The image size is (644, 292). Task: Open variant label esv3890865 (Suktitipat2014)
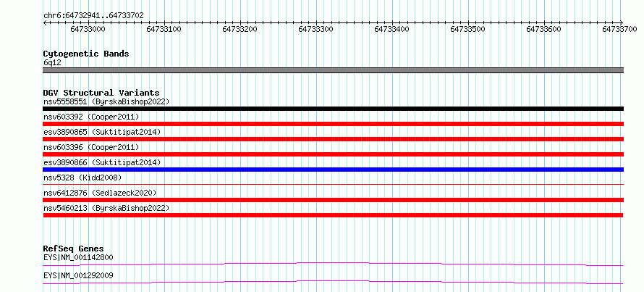coord(102,132)
